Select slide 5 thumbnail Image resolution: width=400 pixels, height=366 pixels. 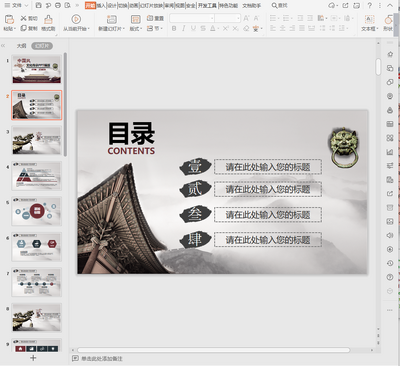(37, 211)
